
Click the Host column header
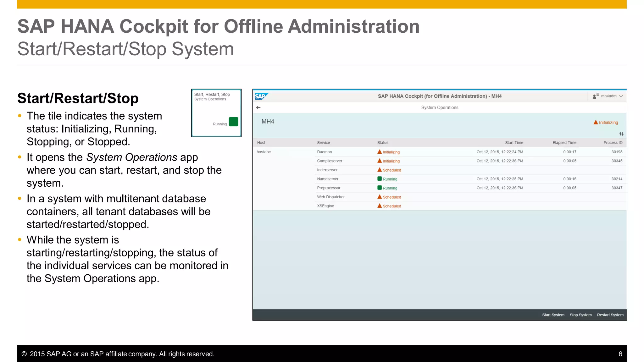(x=261, y=143)
